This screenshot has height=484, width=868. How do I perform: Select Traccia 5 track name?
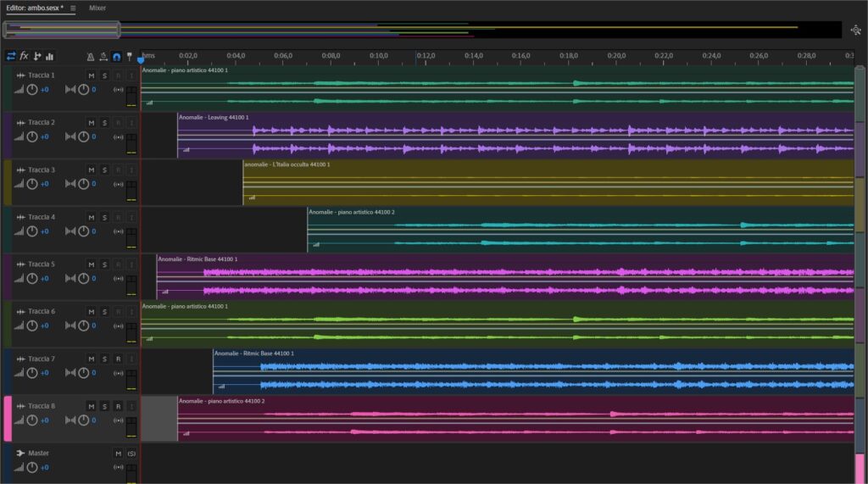[x=42, y=264]
